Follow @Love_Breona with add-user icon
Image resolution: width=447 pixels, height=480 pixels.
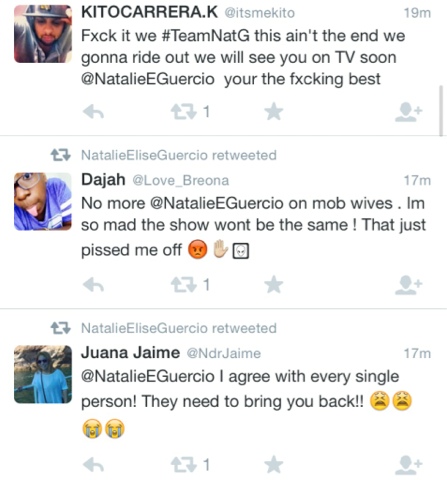coord(408,285)
